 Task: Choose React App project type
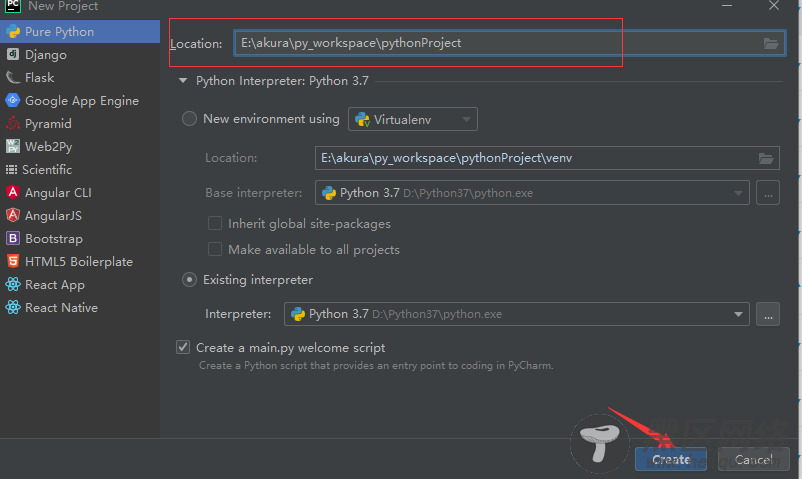(x=80, y=285)
